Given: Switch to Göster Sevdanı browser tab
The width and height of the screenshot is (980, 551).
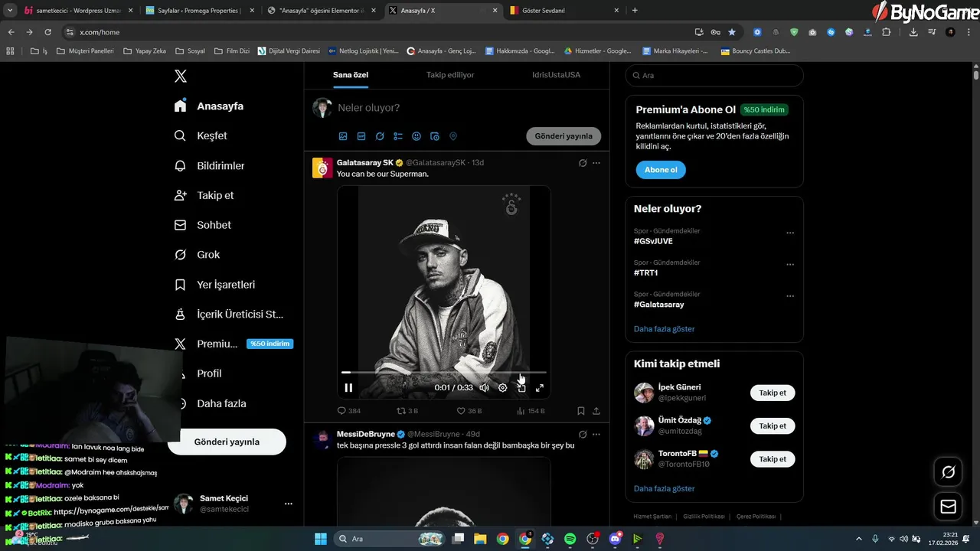Looking at the screenshot, I should pyautogui.click(x=565, y=11).
